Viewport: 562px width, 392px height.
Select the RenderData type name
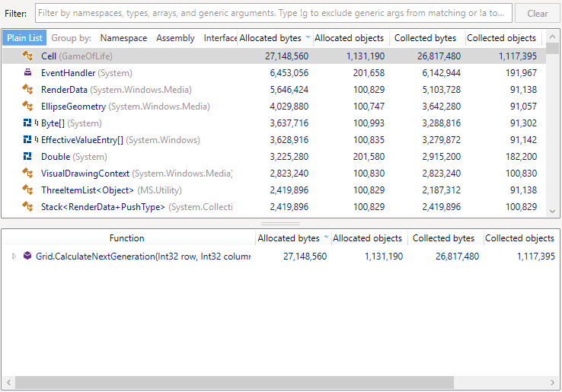point(64,90)
